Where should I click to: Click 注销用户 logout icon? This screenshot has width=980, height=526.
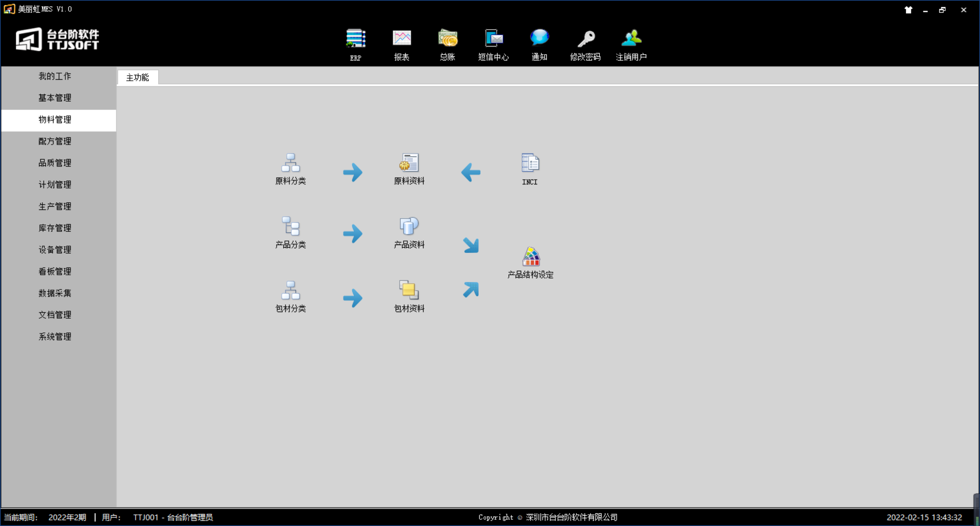tap(631, 39)
